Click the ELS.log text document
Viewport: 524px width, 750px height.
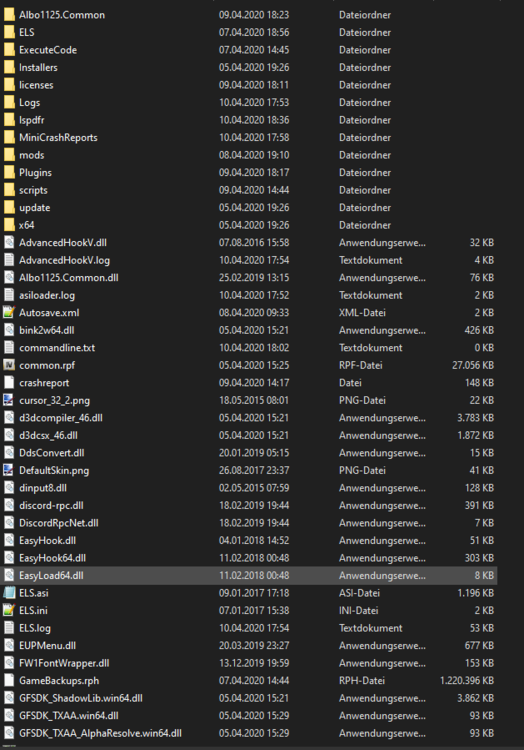[x=35, y=628]
